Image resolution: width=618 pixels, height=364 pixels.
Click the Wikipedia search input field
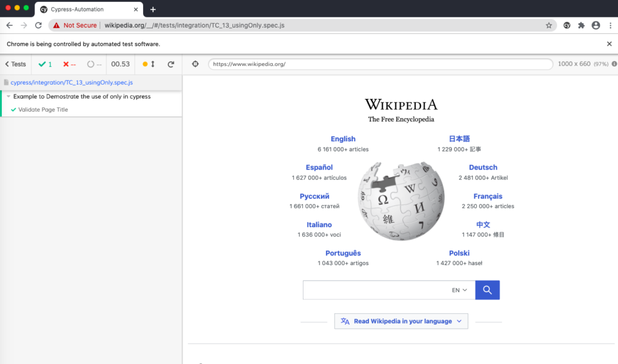click(x=374, y=290)
